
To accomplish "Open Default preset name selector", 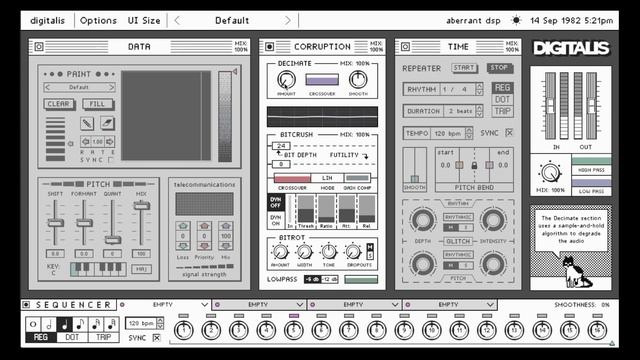I will [x=232, y=20].
